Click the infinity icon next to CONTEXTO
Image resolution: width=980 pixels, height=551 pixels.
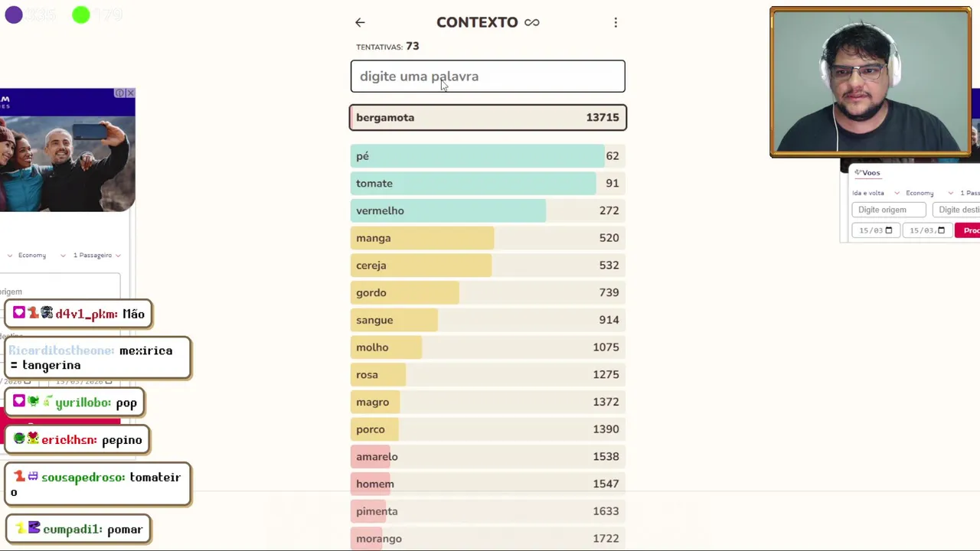coord(532,23)
